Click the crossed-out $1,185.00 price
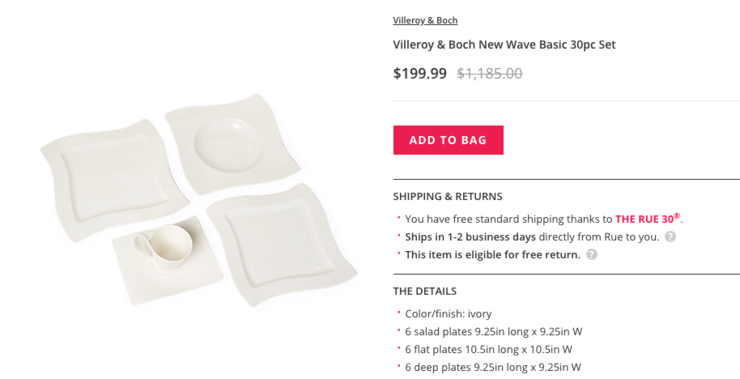 click(489, 74)
